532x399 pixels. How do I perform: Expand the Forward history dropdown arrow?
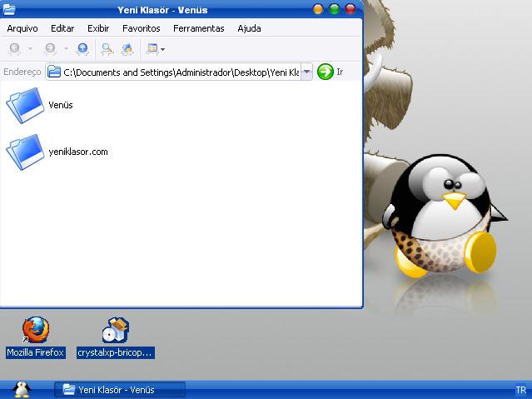point(66,49)
